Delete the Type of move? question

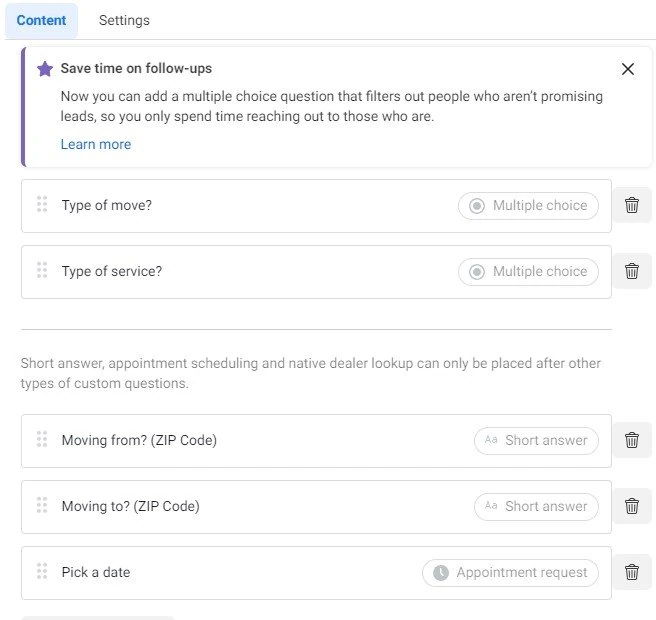(632, 205)
